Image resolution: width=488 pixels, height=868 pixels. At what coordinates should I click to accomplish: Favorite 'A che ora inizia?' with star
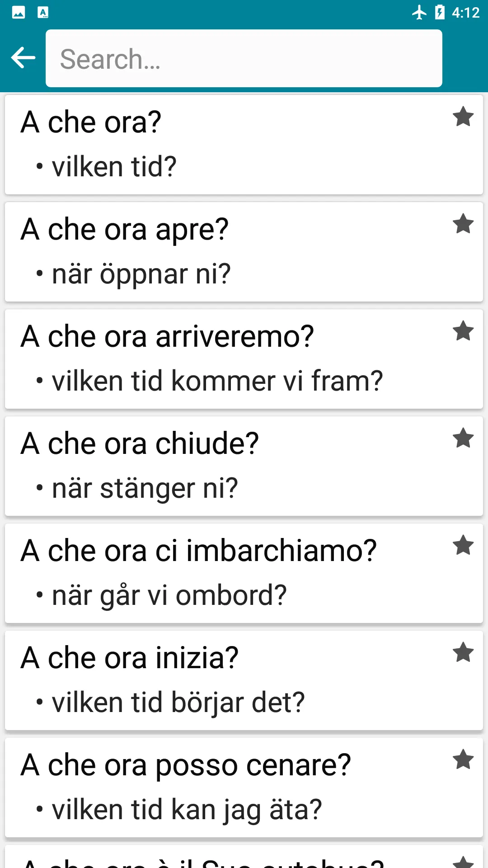point(463,653)
